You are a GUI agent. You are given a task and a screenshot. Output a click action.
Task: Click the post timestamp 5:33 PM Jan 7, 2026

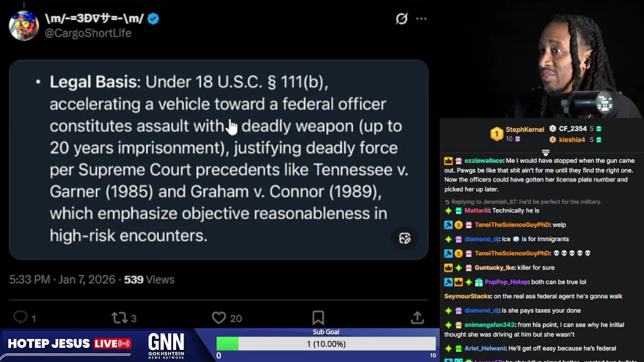click(x=62, y=280)
